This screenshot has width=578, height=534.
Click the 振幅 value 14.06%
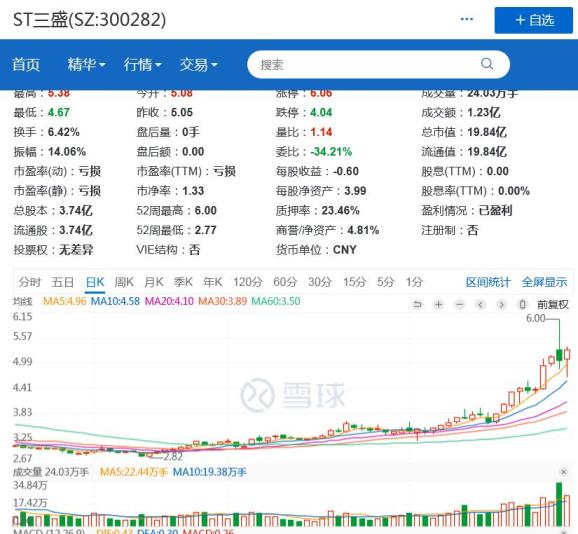pos(67,151)
